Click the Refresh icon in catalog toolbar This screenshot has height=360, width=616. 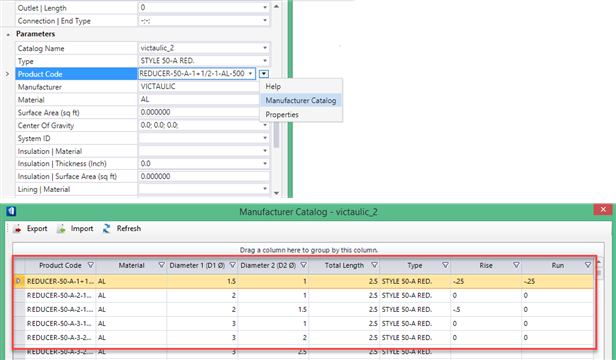(106, 228)
